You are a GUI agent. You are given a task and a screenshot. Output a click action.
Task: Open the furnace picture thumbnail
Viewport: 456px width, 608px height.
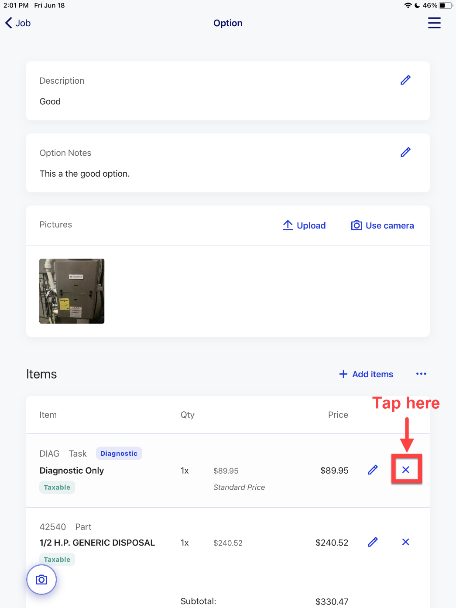tap(72, 291)
